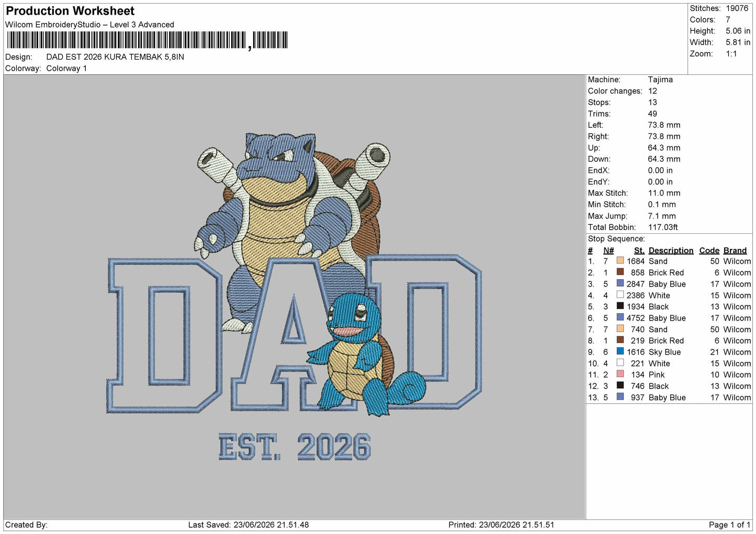Click code 21 in the Sky Blue row

(x=715, y=352)
